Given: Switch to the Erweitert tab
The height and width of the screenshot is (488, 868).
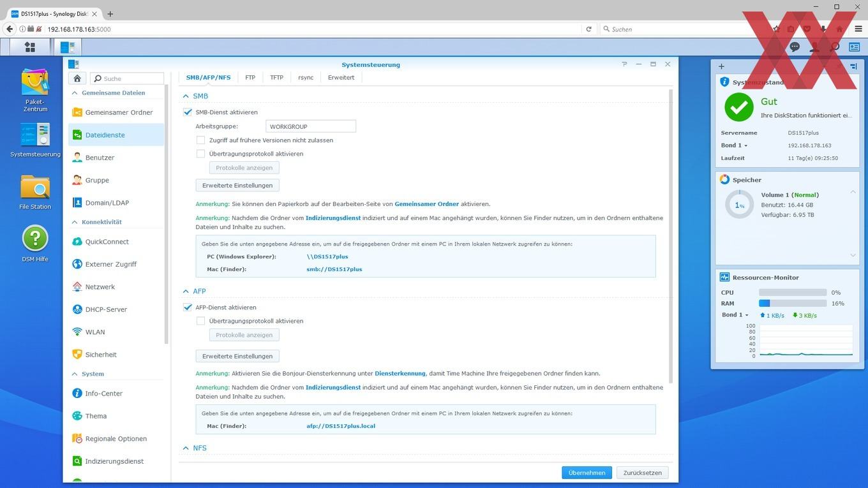Looking at the screenshot, I should 341,78.
